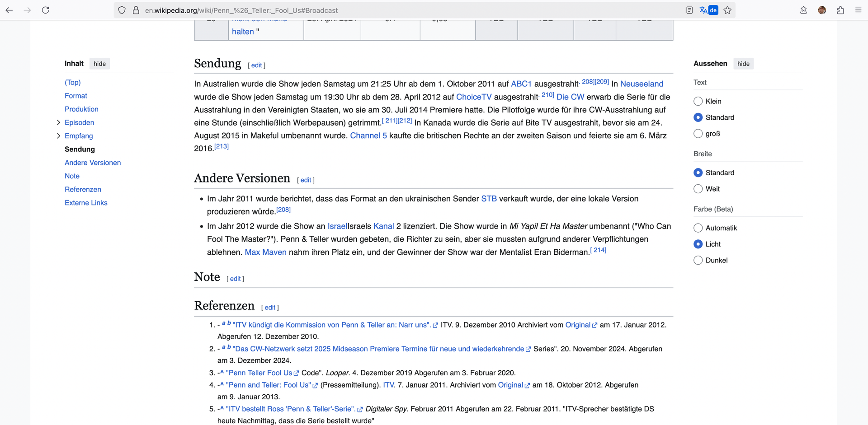Viewport: 868px width, 425px height.
Task: Open the Channel 5 link
Action: [x=368, y=135]
